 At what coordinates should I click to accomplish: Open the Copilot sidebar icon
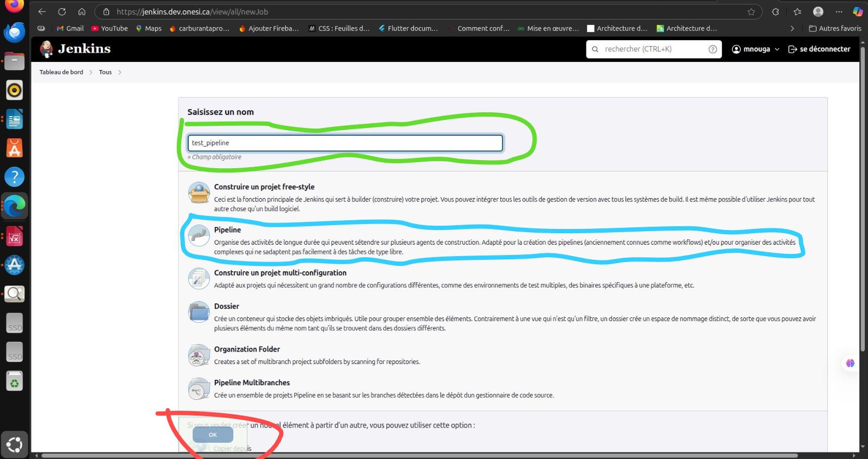[858, 11]
